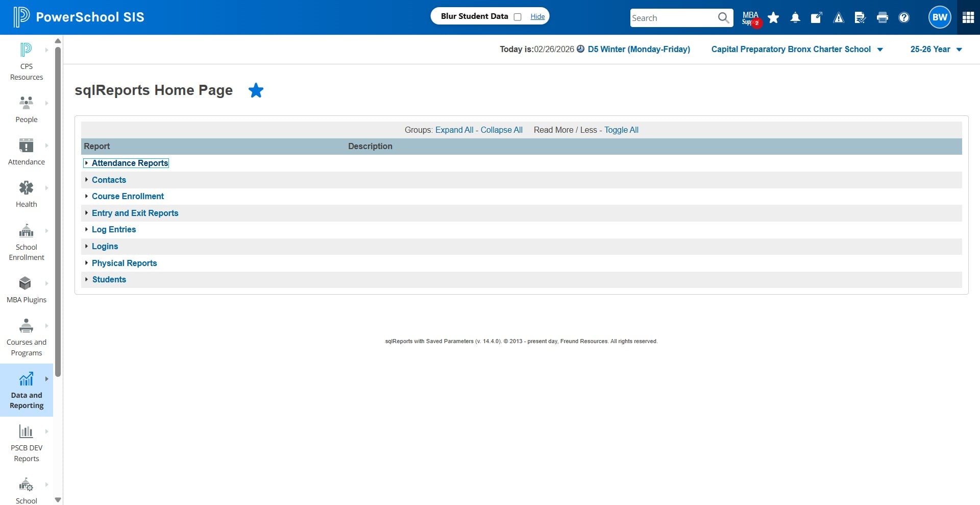Open the 25-26 Year dropdown
Screen dimensions: 980x505
tap(936, 49)
